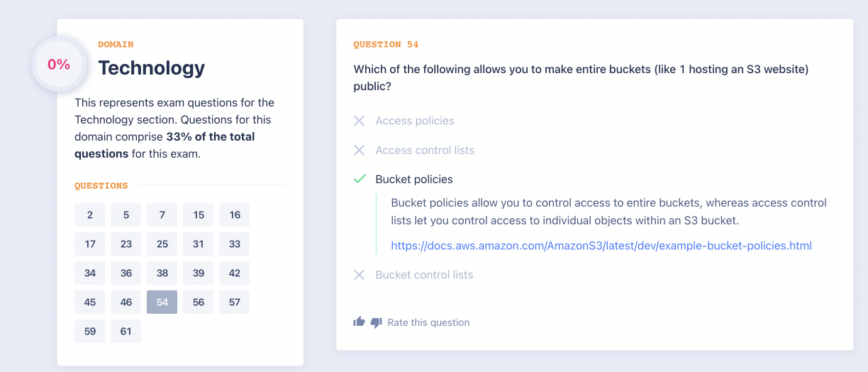Select the Access policies answer
Viewport: 868px width, 372px height.
[x=415, y=121]
